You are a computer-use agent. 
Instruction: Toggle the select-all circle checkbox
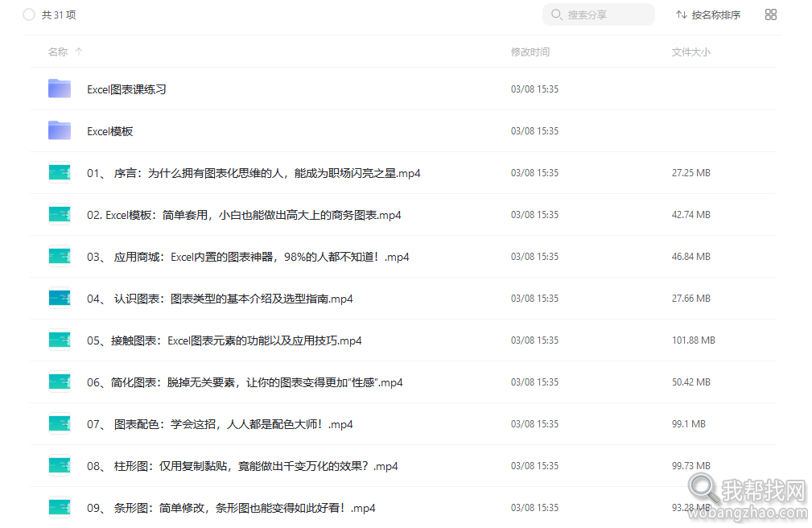pos(29,14)
